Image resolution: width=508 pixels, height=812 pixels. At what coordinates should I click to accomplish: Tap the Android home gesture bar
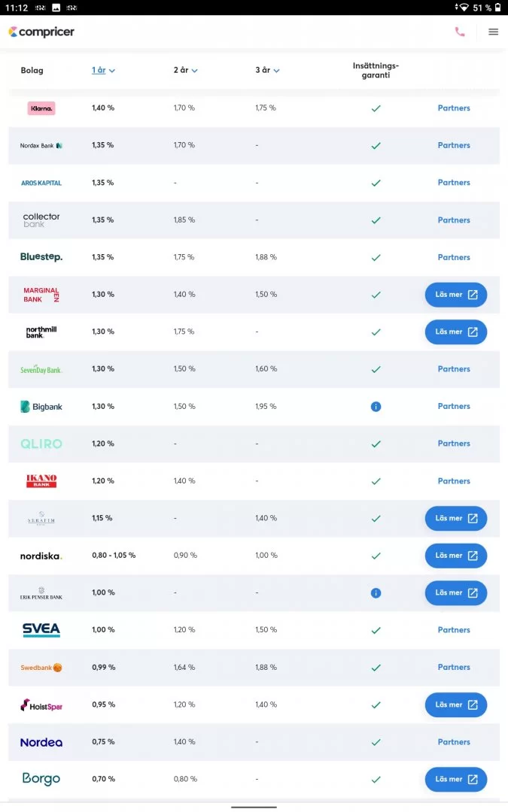pos(254,807)
